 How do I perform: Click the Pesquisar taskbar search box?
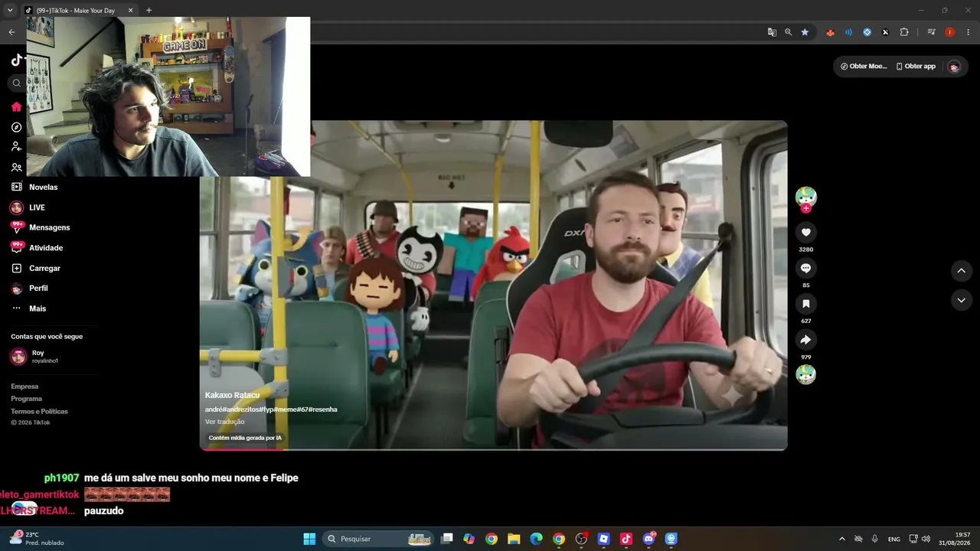[x=378, y=539]
